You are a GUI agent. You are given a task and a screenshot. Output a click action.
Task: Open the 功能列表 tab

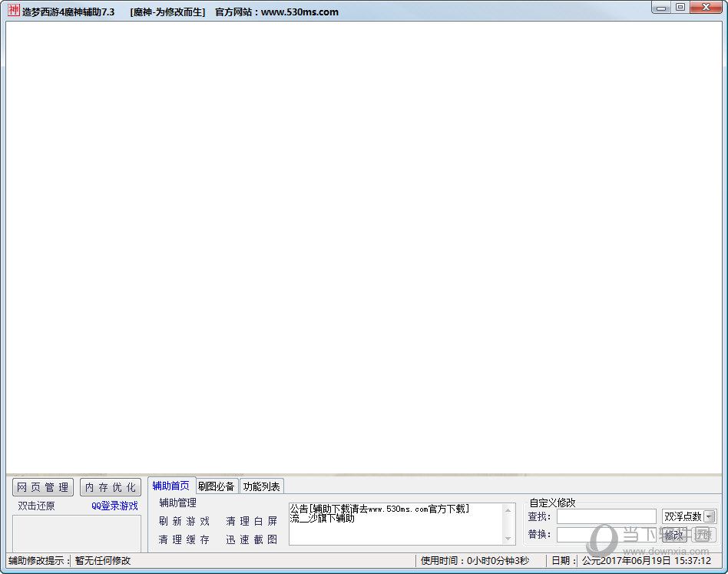pos(261,486)
